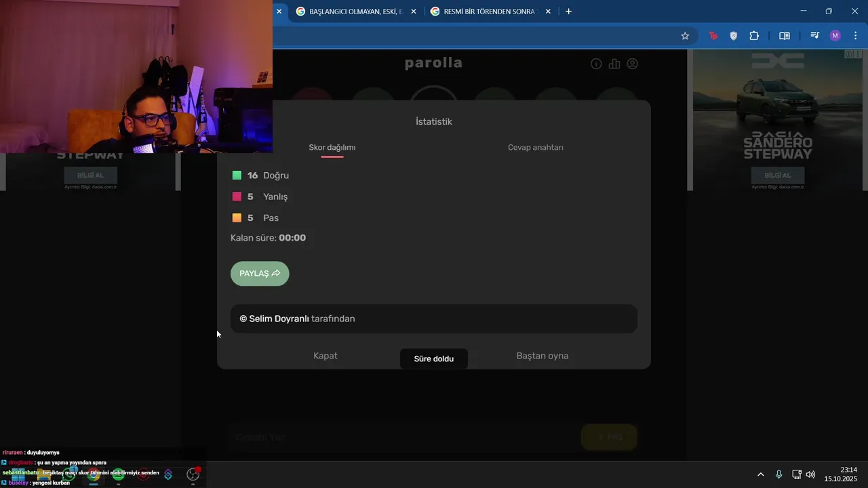Close the RESMİ BİR TÖRENDEN SONRA tab
This screenshot has width=868, height=488.
tap(548, 12)
